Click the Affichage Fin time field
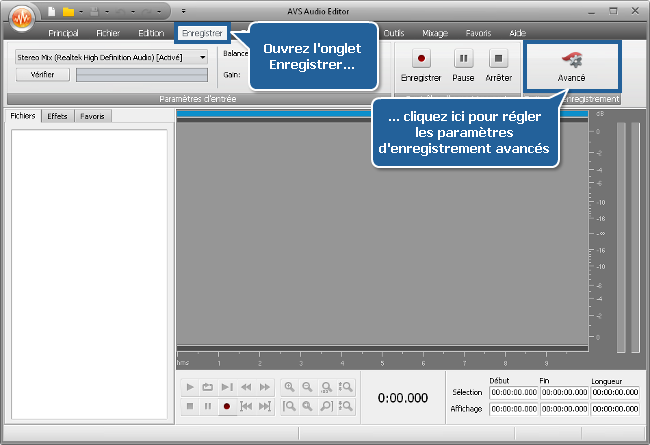Viewport: 650px width, 445px height. (564, 409)
